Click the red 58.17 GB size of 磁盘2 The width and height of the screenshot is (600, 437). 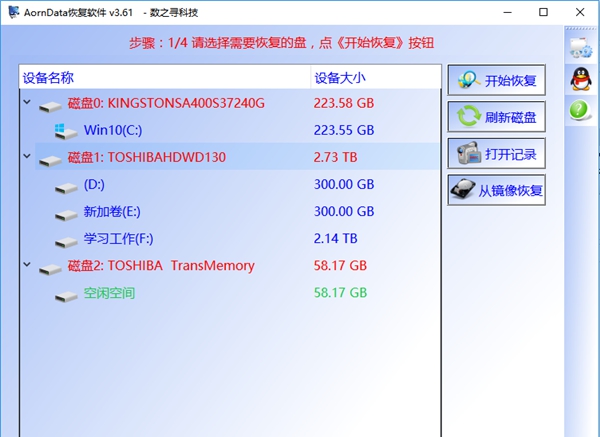click(340, 265)
